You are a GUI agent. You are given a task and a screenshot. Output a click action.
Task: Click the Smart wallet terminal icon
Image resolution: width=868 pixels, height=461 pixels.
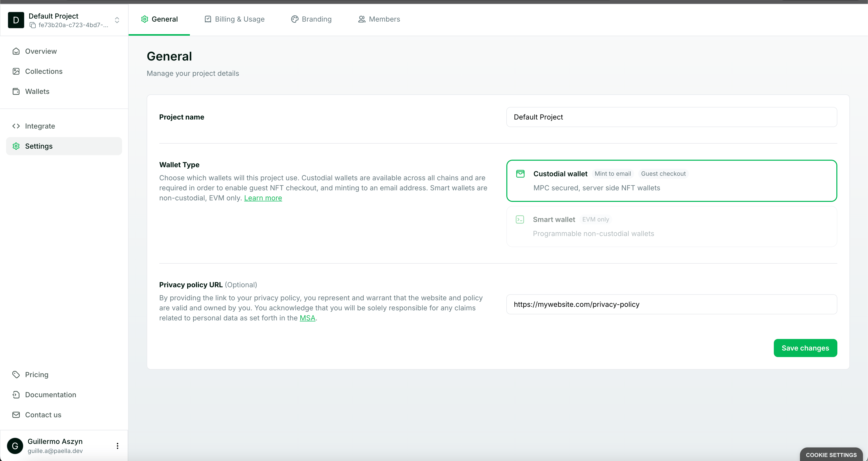click(x=520, y=220)
